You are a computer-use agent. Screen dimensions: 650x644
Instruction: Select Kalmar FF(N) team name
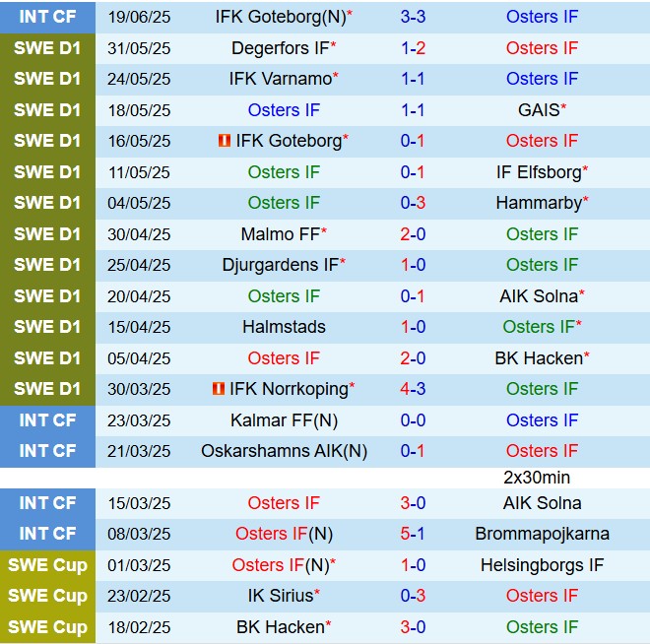284,420
